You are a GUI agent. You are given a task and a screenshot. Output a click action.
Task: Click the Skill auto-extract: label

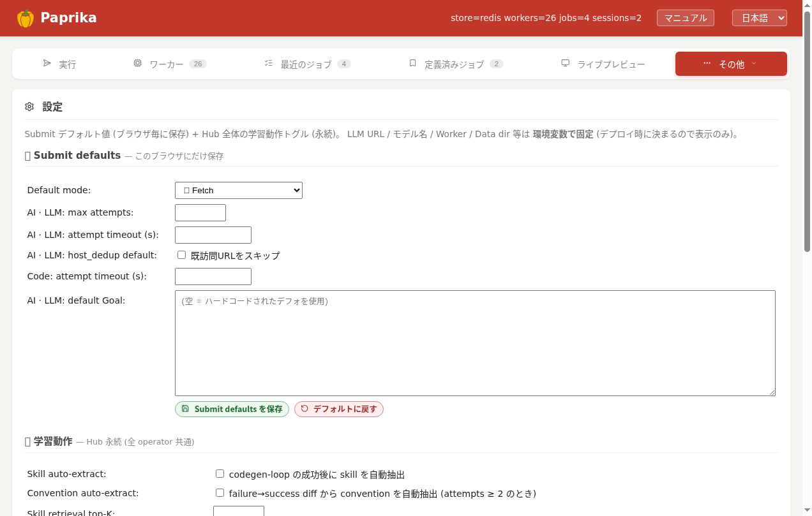[x=67, y=474]
